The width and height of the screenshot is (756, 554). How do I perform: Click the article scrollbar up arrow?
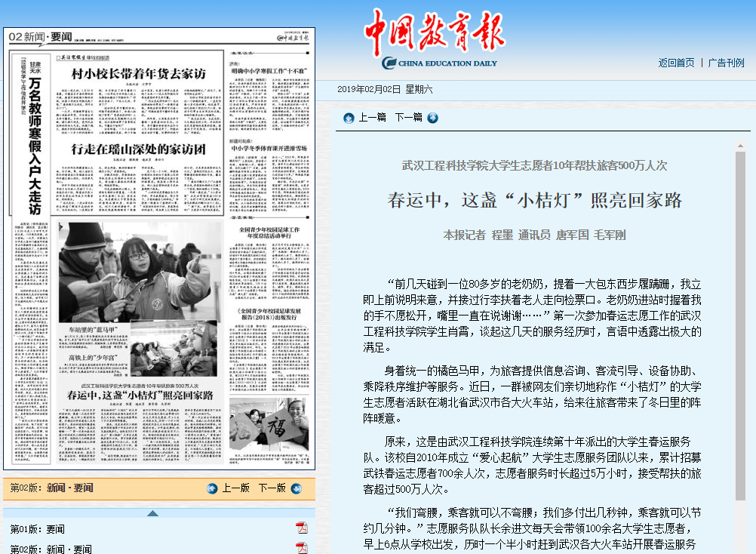click(740, 145)
